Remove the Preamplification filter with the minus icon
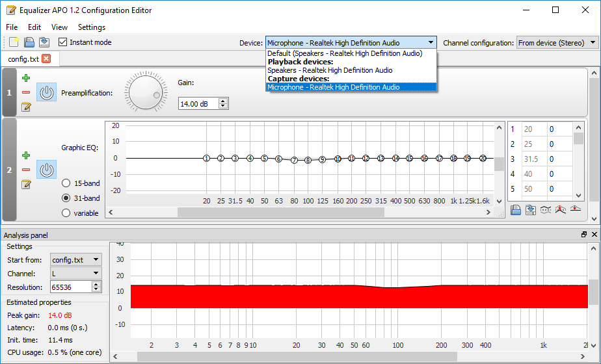601x364 pixels. tap(26, 92)
